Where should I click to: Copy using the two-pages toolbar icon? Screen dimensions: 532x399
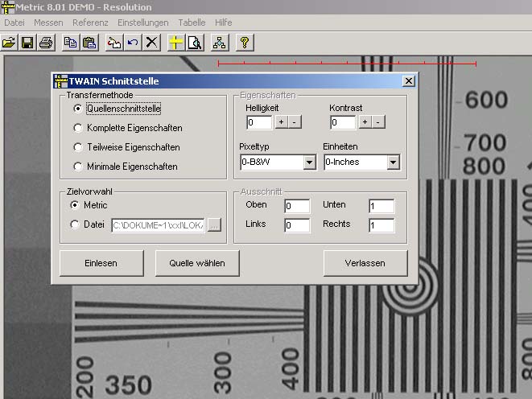point(71,43)
